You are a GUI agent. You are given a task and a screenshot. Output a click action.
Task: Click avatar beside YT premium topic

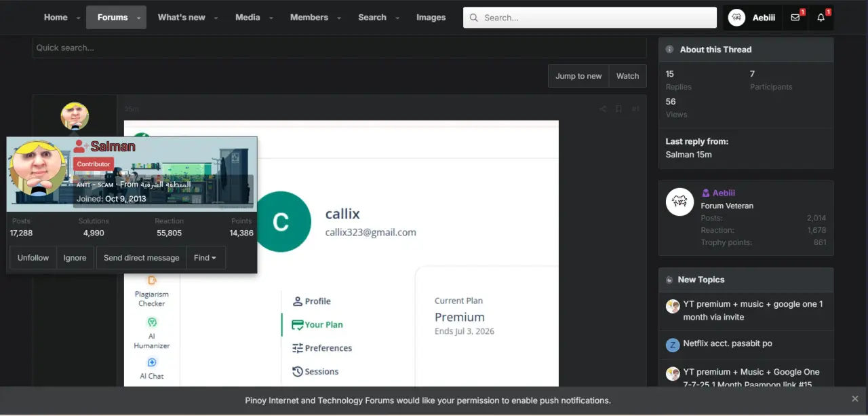(673, 306)
